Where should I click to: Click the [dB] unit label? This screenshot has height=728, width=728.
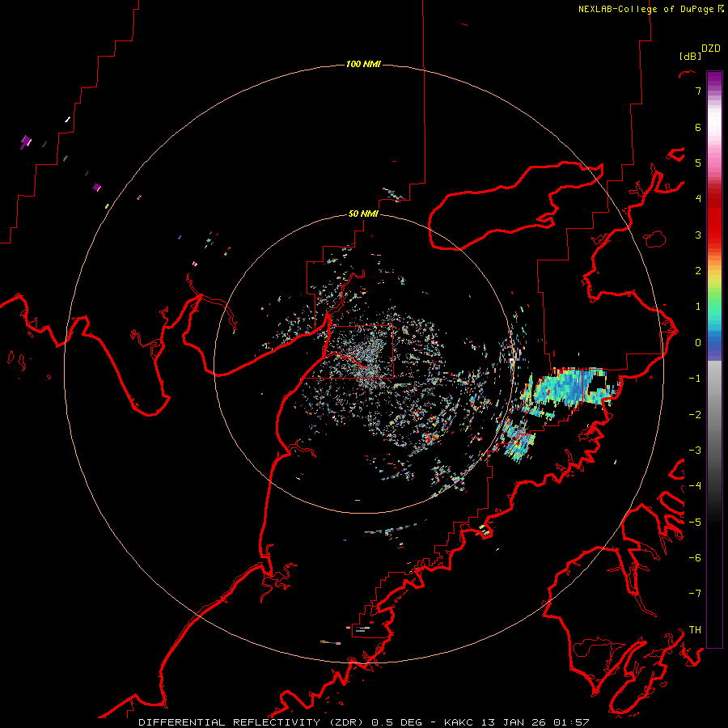tap(691, 56)
